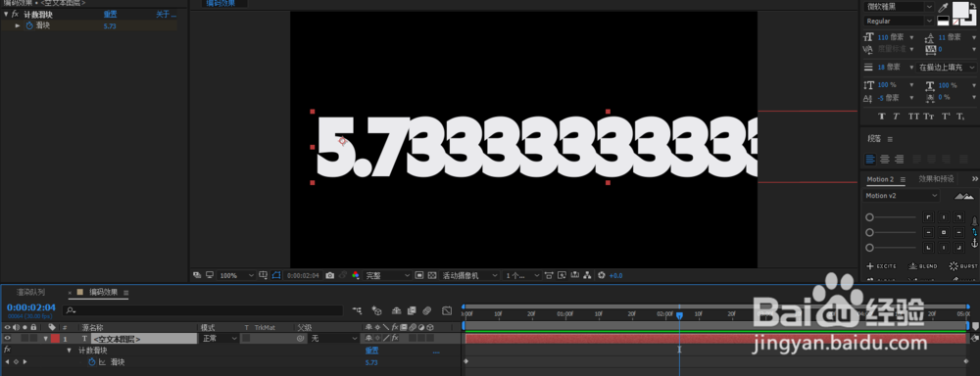Click the reset exposure icon near +0.0
The height and width of the screenshot is (376, 980).
[x=602, y=275]
